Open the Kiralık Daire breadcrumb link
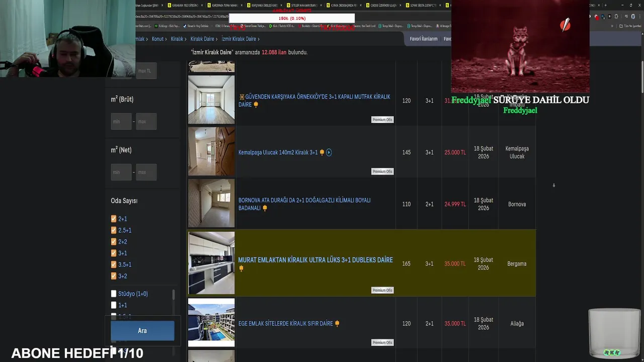This screenshot has width=644, height=362. point(202,39)
